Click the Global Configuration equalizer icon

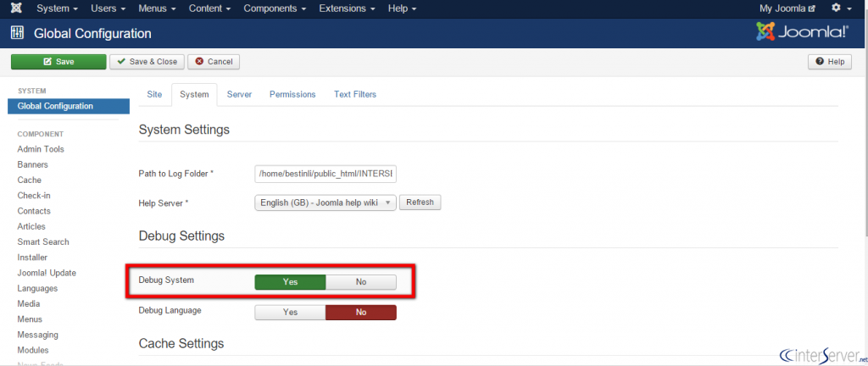pos(17,33)
